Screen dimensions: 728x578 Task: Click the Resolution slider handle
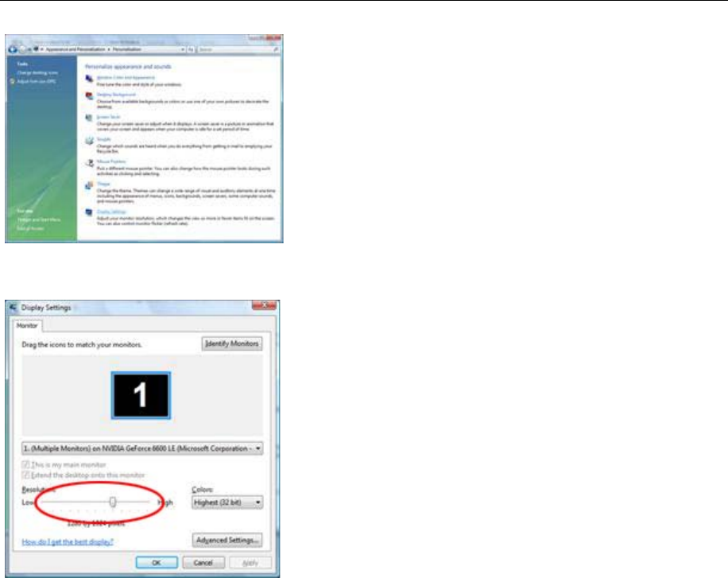[x=112, y=502]
